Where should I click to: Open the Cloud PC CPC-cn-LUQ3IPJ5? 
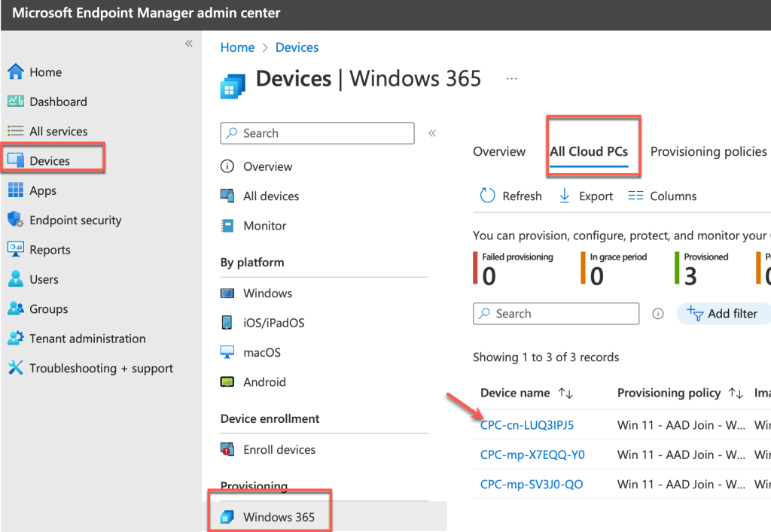[527, 425]
